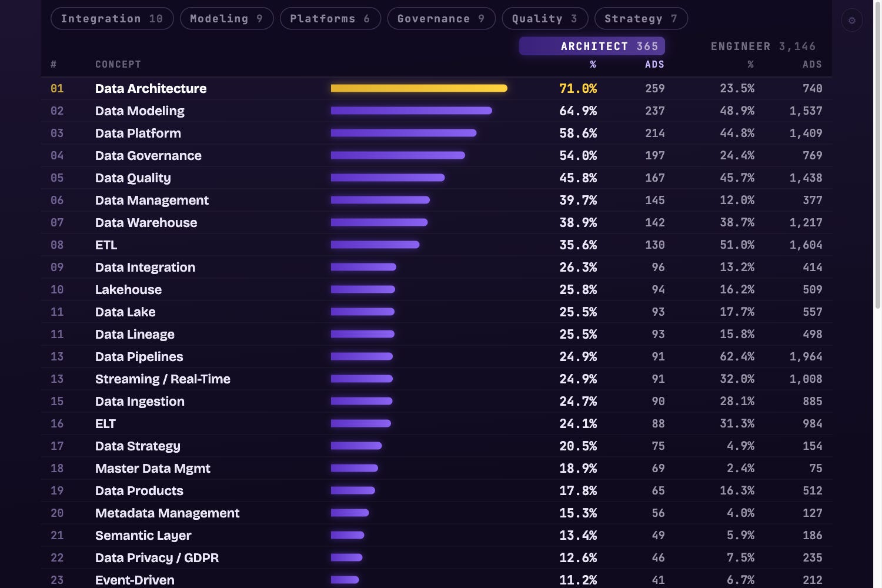The width and height of the screenshot is (882, 588).
Task: Click the page vertical scrollbar
Action: [x=877, y=156]
